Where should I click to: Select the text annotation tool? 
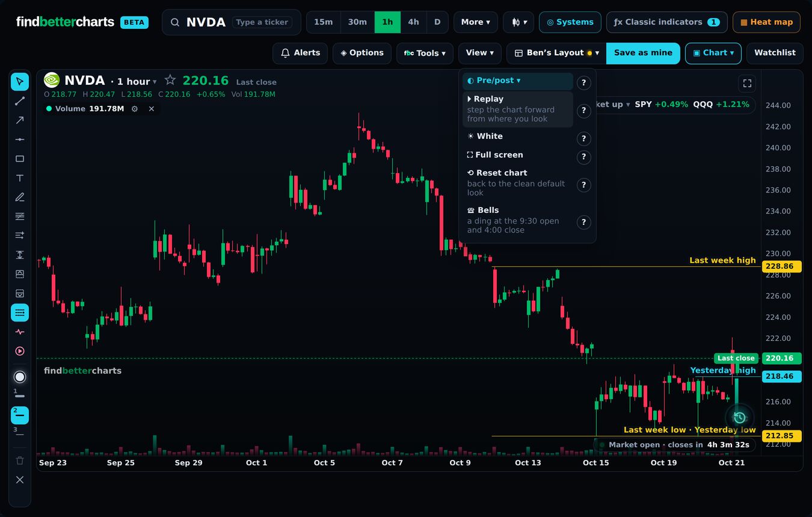20,178
